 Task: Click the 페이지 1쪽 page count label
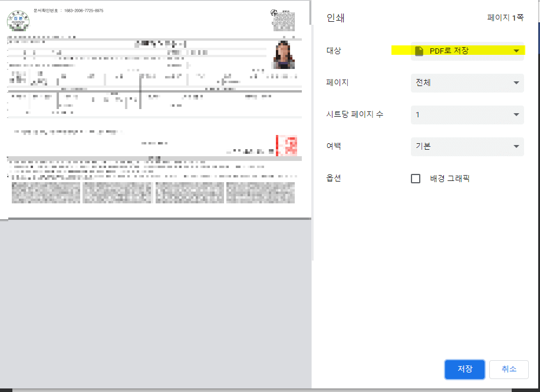pyautogui.click(x=505, y=18)
